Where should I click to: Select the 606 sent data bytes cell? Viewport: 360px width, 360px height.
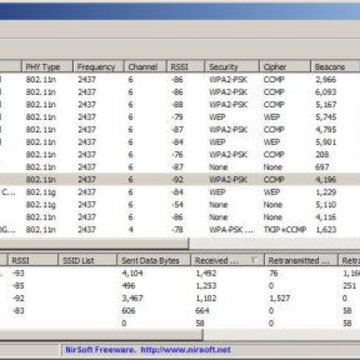[128, 311]
